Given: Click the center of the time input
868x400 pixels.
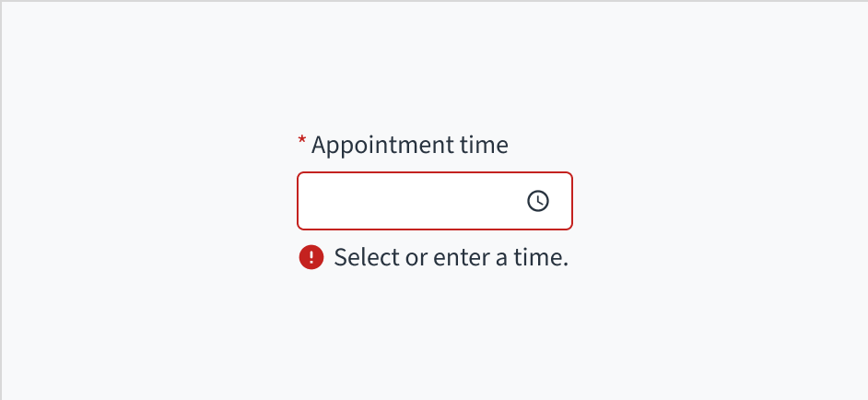Looking at the screenshot, I should coord(435,201).
